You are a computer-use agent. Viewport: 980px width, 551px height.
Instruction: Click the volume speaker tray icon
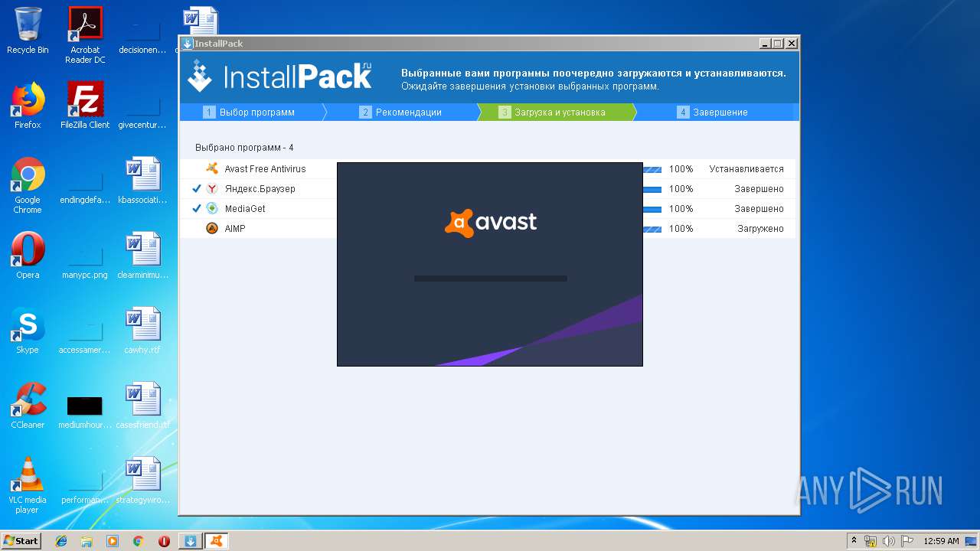coord(889,541)
